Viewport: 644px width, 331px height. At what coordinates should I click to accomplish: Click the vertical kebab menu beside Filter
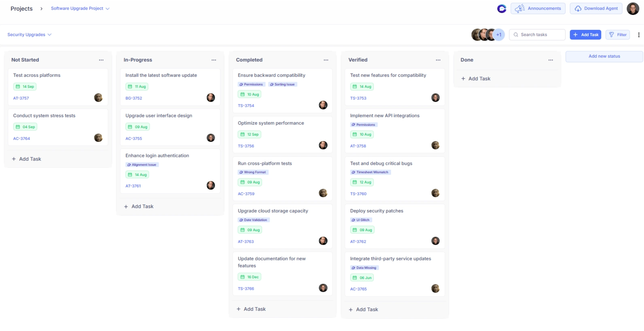[638, 35]
